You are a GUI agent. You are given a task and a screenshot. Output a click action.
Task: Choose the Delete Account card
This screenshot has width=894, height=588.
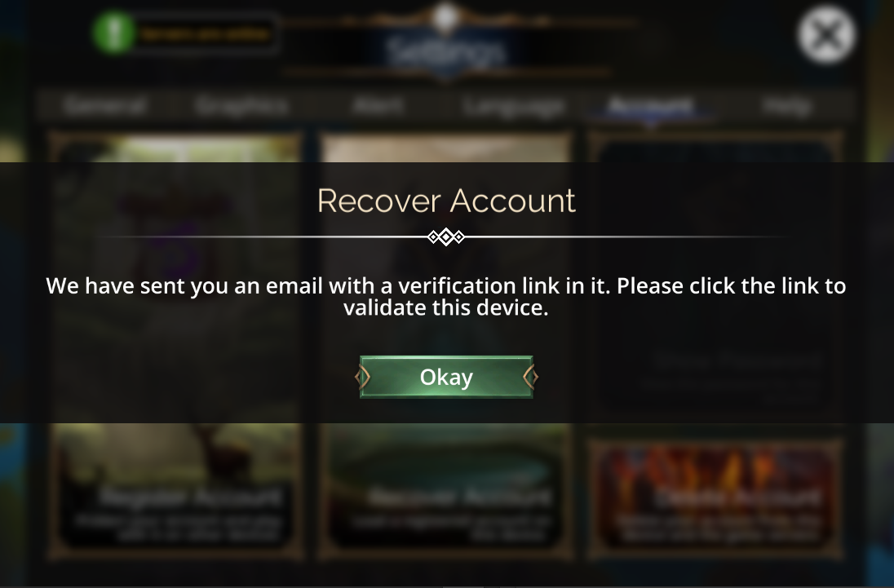coord(715,498)
